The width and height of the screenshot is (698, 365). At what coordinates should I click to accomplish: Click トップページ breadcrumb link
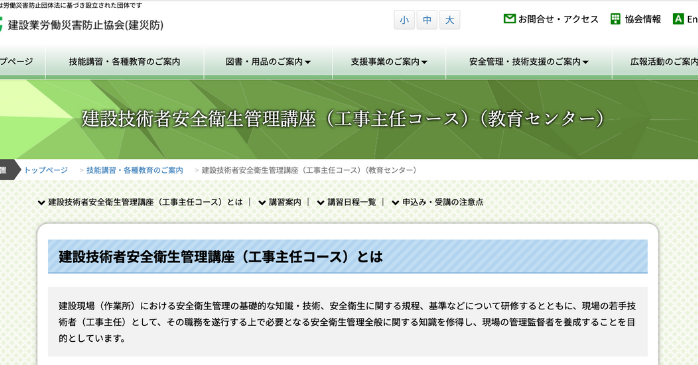tap(45, 170)
